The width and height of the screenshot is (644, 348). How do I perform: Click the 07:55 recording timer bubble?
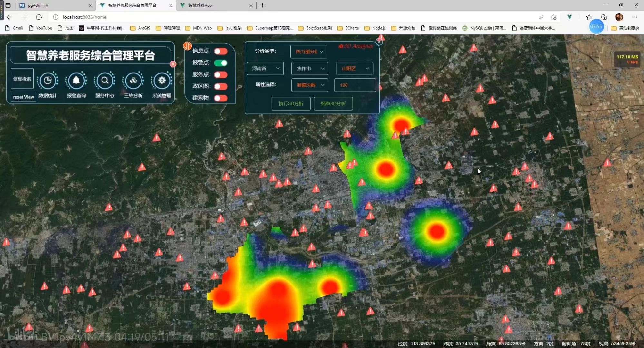(x=596, y=26)
